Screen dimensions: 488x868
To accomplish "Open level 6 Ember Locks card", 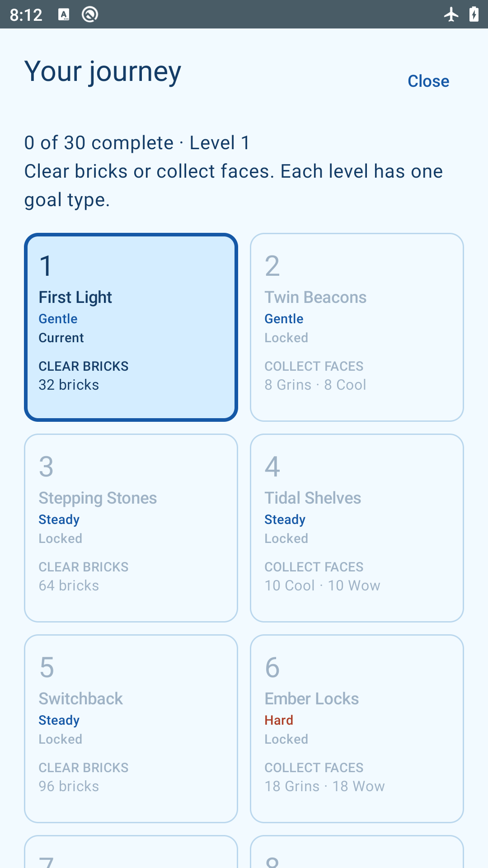I will click(x=357, y=729).
